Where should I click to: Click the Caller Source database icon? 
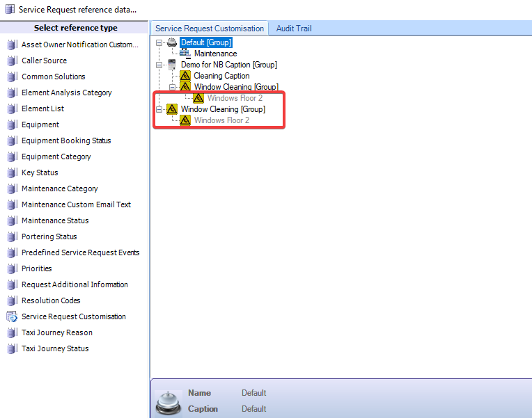pyautogui.click(x=11, y=61)
